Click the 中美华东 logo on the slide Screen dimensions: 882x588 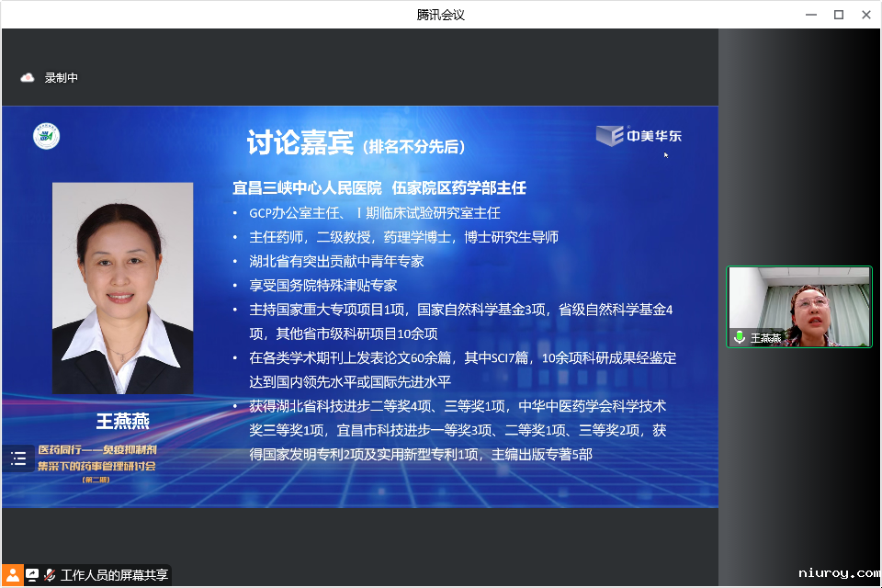(x=639, y=136)
